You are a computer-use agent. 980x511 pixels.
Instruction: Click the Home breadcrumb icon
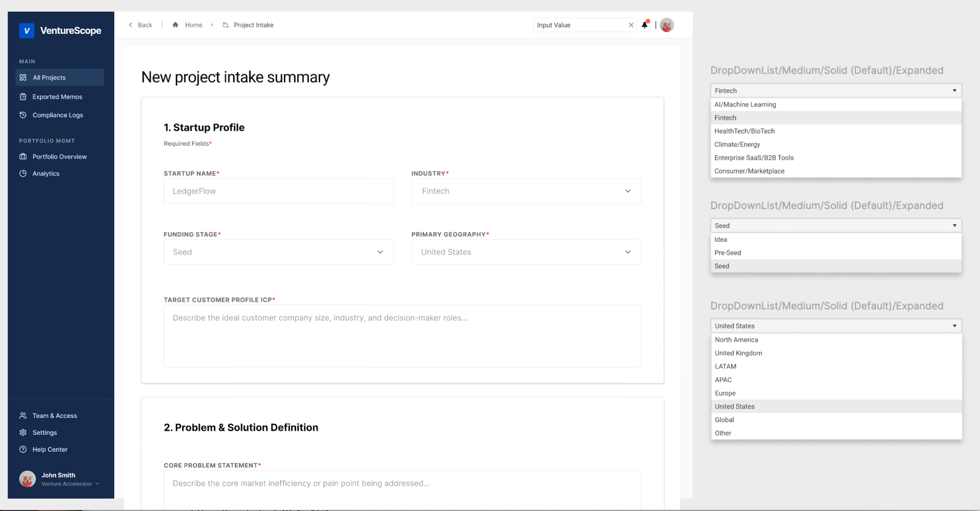(175, 25)
